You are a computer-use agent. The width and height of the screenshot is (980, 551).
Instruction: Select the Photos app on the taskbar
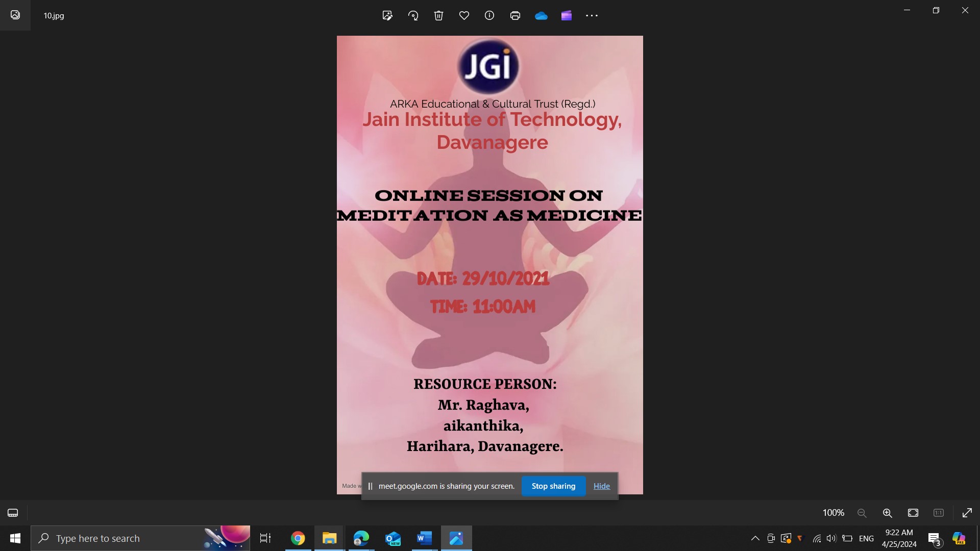(456, 538)
